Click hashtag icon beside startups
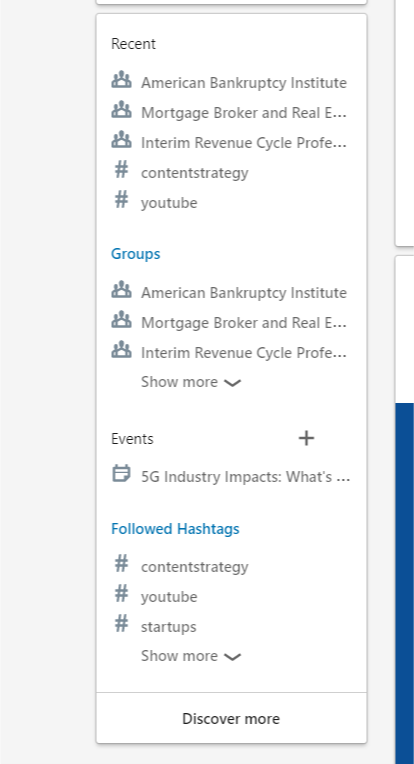This screenshot has height=764, width=414. (x=121, y=624)
